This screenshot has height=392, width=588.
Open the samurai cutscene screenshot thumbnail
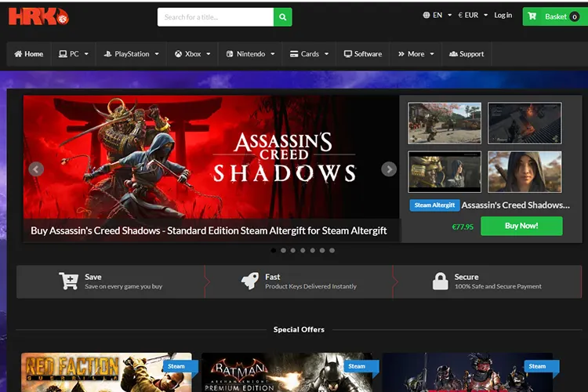pos(445,172)
